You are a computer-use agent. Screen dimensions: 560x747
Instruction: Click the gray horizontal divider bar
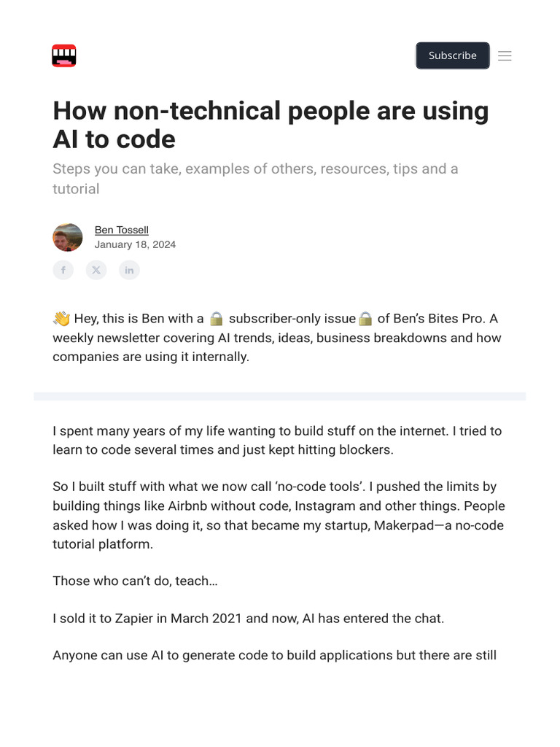tap(279, 396)
